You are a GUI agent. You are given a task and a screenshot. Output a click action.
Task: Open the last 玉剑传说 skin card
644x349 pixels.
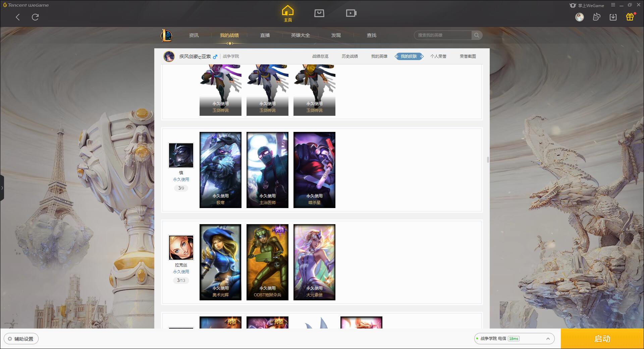click(314, 90)
